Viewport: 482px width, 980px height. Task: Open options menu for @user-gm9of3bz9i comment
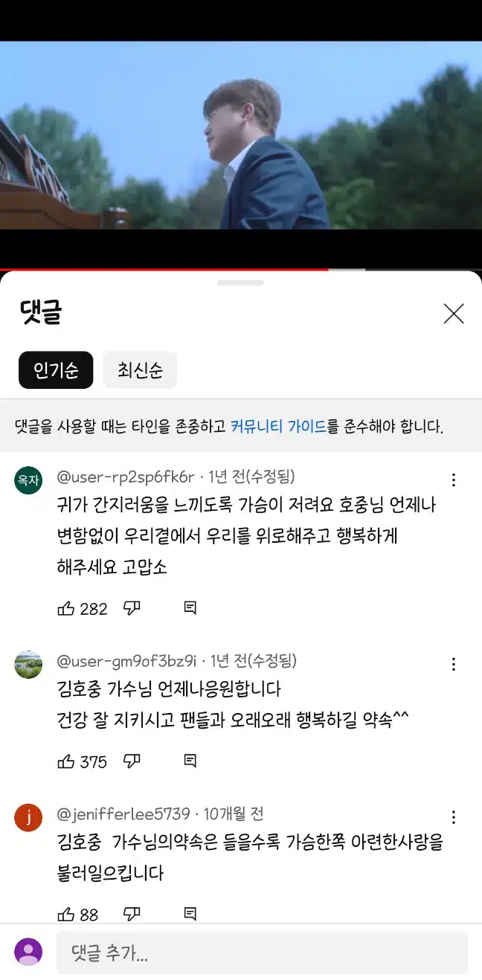(x=454, y=664)
